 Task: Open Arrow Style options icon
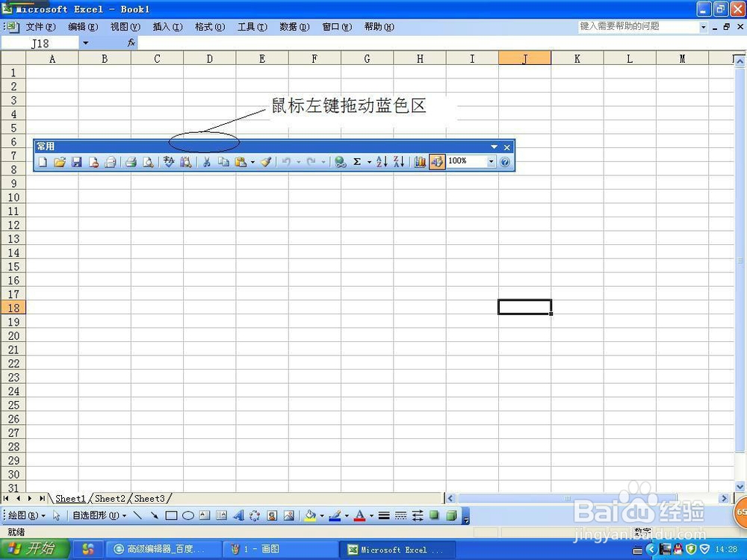tap(418, 515)
